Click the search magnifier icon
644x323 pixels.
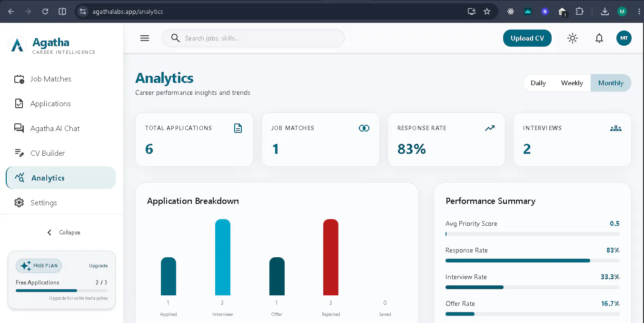[175, 38]
